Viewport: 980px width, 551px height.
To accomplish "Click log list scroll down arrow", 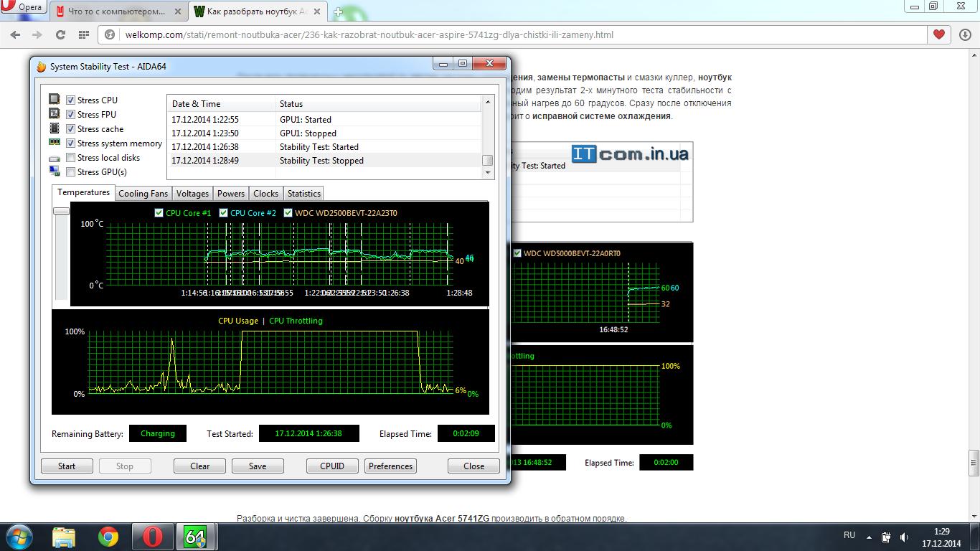I will click(x=488, y=173).
